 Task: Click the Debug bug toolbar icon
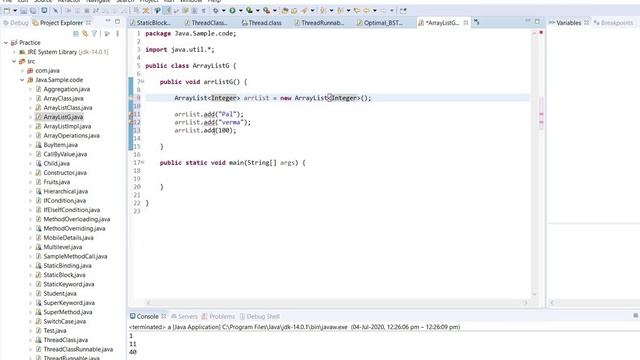pyautogui.click(x=215, y=11)
